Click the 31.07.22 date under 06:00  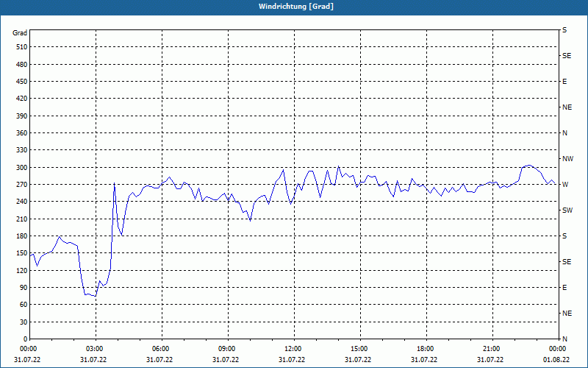(159, 360)
